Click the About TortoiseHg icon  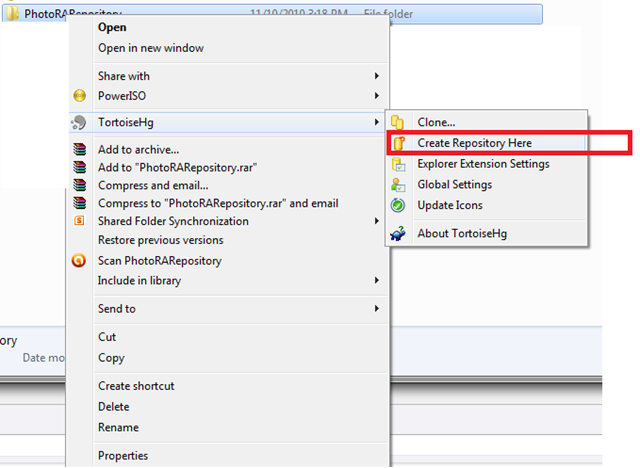pyautogui.click(x=399, y=234)
